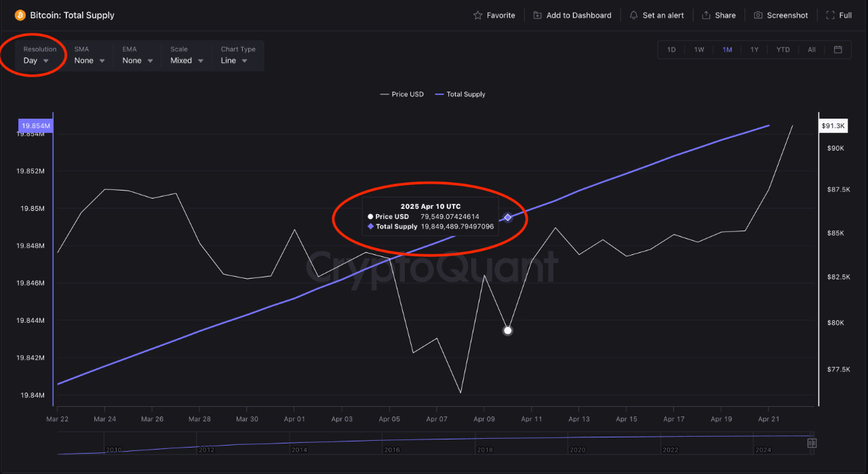Click Add to Dashboard
Screen dimensions: 868x474
578,15
